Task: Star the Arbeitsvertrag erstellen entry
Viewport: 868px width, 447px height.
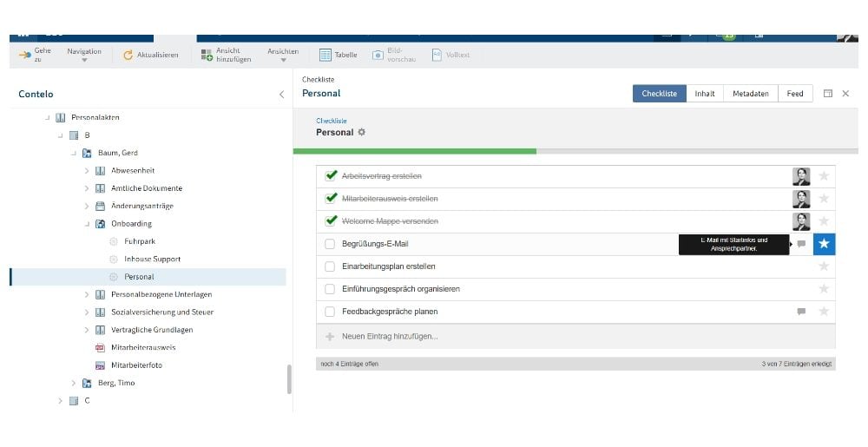Action: (x=824, y=176)
